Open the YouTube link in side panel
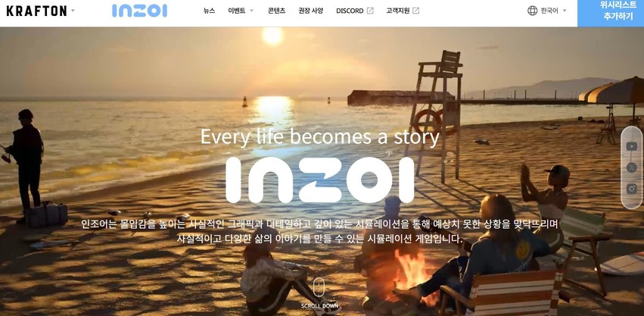The width and height of the screenshot is (644, 316). (x=632, y=146)
